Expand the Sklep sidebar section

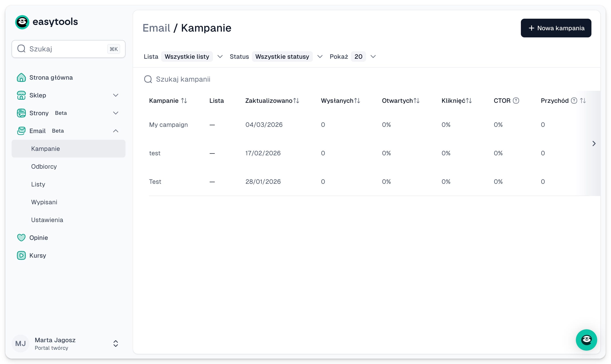coord(115,95)
